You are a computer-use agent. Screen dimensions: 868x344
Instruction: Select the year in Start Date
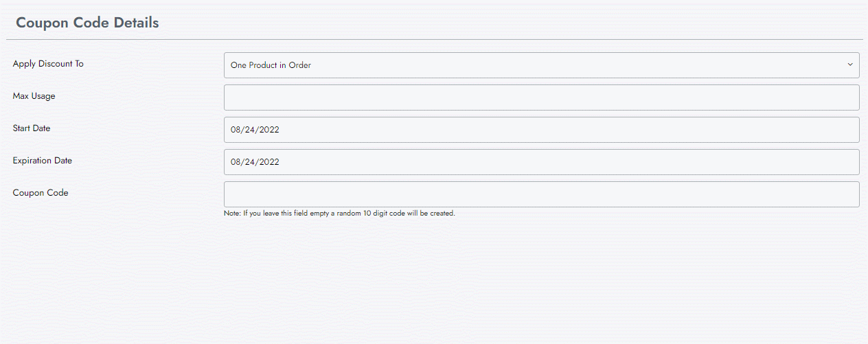[x=269, y=130]
